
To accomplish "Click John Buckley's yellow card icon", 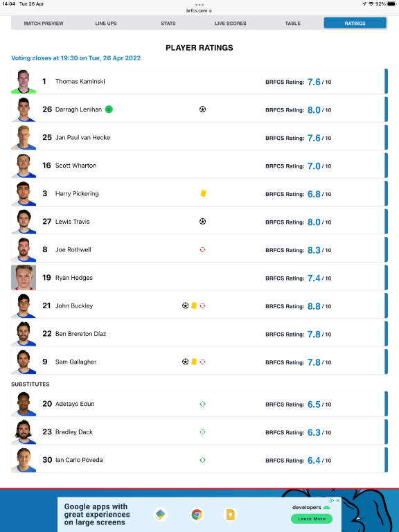I will (x=194, y=305).
